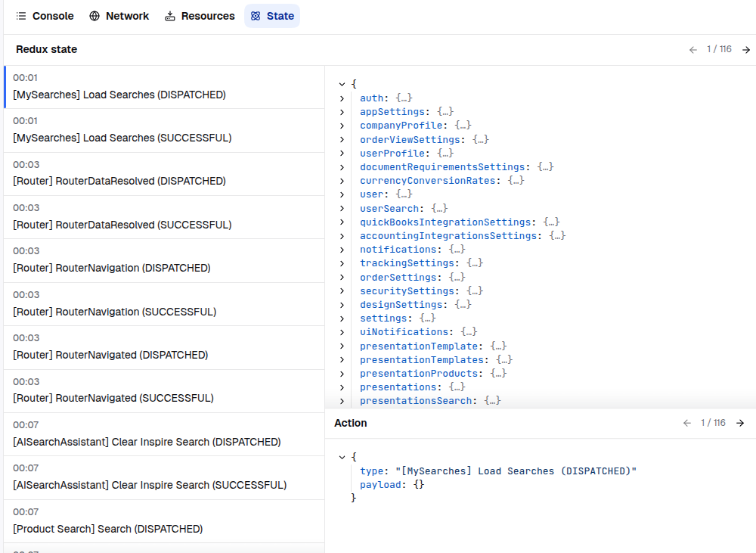
Task: Click the left arrow beside the Redux state counter
Action: click(x=693, y=49)
